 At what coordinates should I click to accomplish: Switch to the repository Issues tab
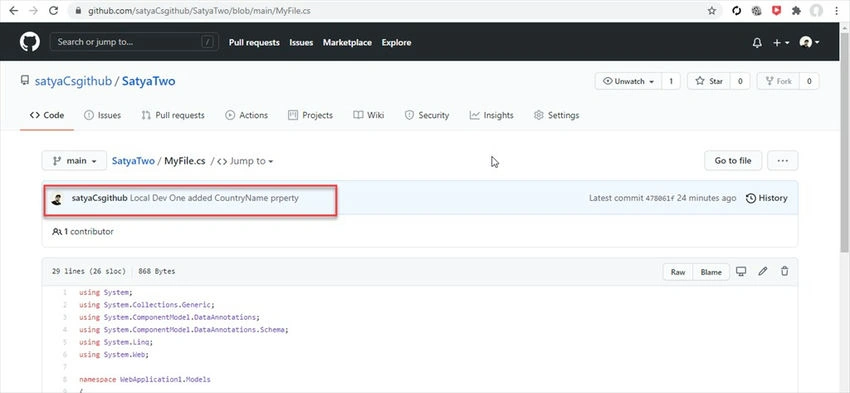[x=102, y=115]
